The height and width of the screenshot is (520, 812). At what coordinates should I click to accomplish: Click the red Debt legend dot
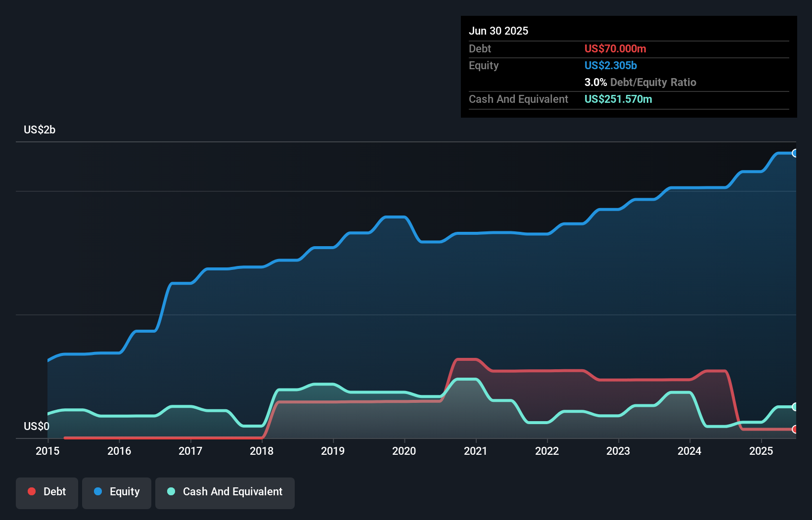click(x=31, y=491)
